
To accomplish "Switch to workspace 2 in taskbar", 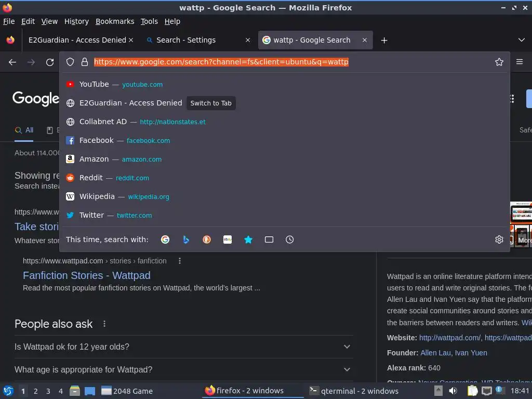I will pos(35,391).
